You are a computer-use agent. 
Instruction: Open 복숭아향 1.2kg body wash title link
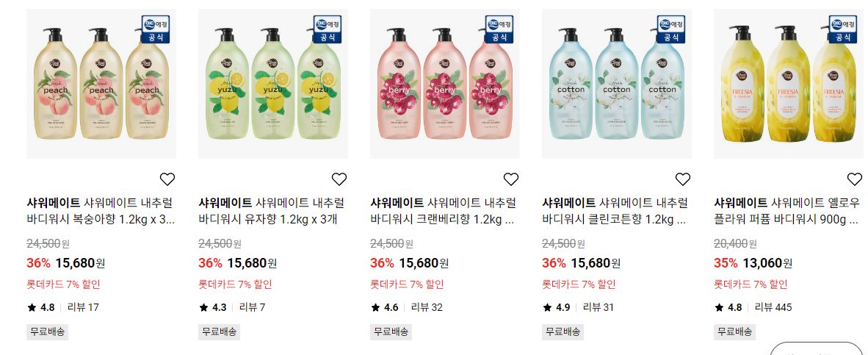click(x=101, y=210)
